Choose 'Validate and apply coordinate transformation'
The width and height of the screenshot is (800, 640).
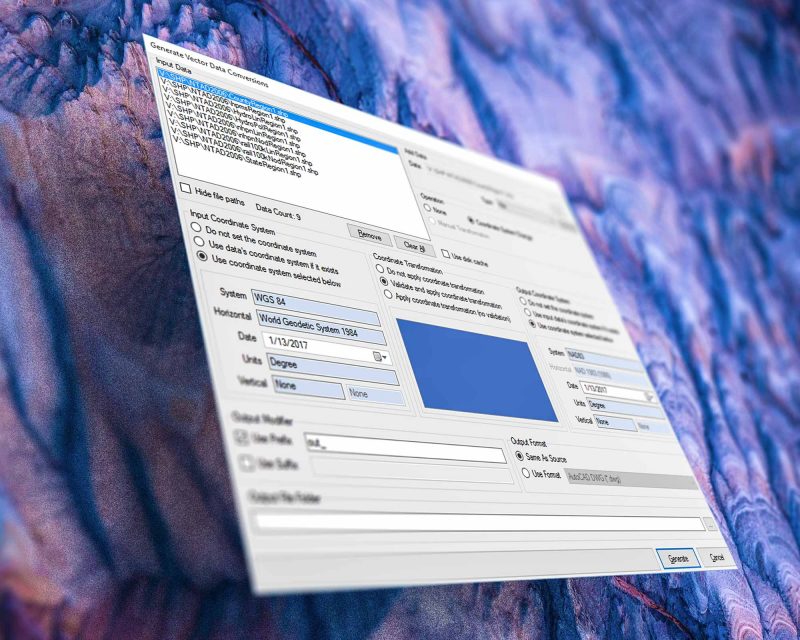tap(384, 281)
